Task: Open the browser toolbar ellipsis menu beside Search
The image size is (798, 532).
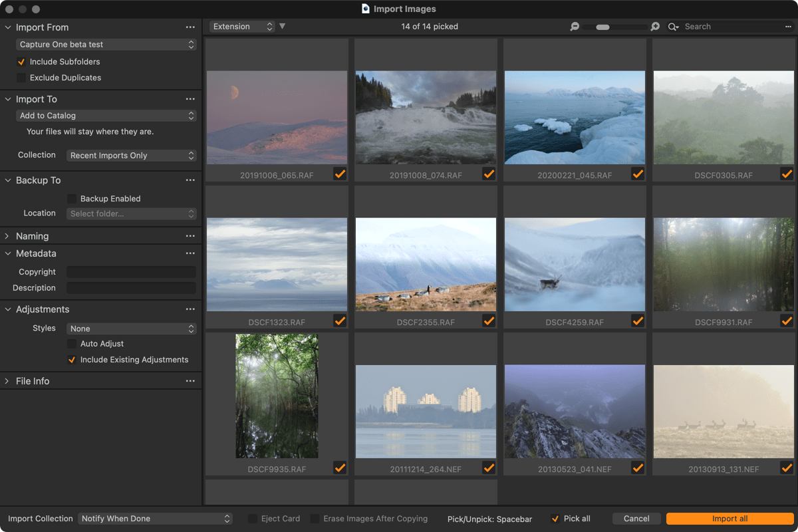Action: [788, 27]
